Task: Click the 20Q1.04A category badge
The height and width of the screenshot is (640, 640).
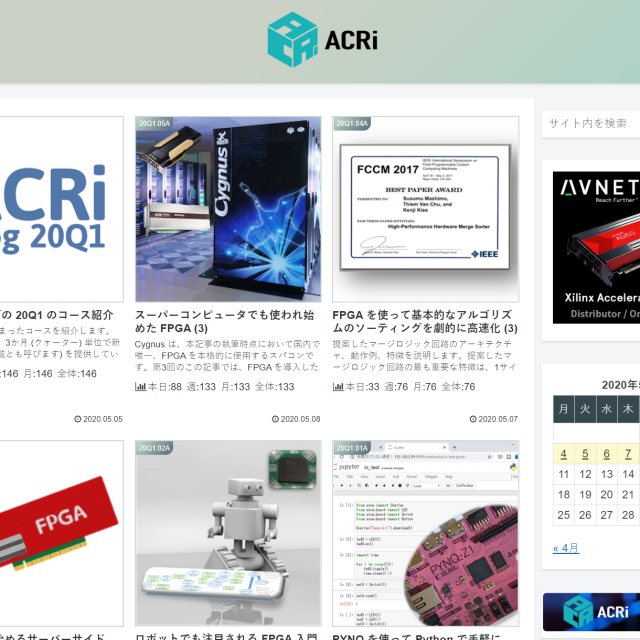Action: (x=353, y=124)
